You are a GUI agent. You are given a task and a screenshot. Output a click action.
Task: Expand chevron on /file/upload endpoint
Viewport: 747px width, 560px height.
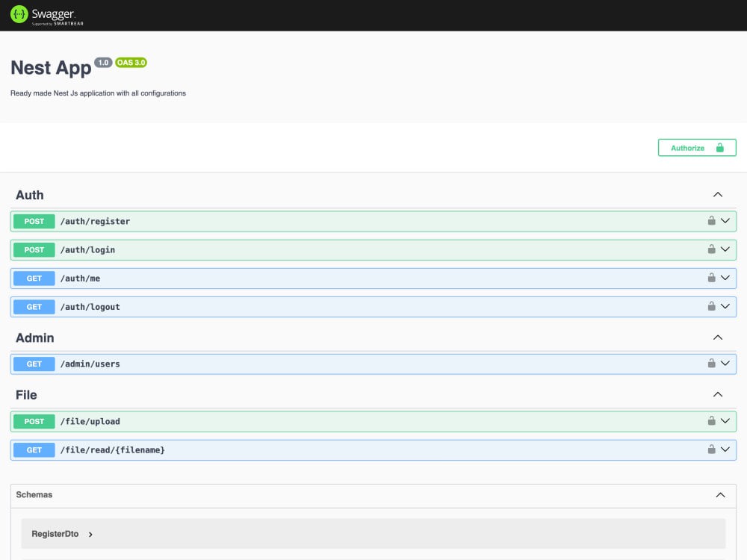pos(725,421)
